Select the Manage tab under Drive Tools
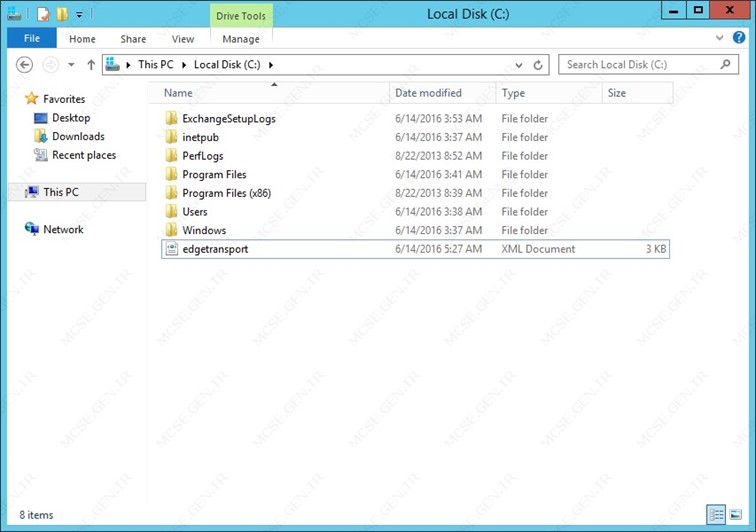The height and width of the screenshot is (532, 756). pyautogui.click(x=241, y=39)
